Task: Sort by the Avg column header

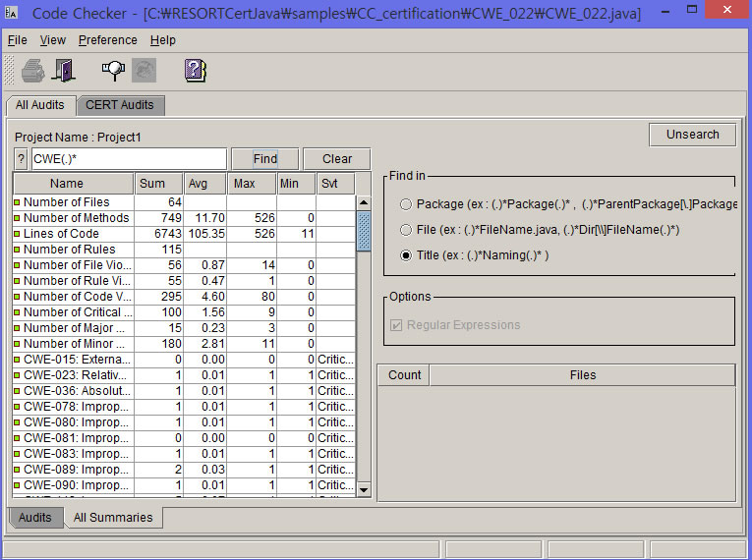Action: coord(205,184)
